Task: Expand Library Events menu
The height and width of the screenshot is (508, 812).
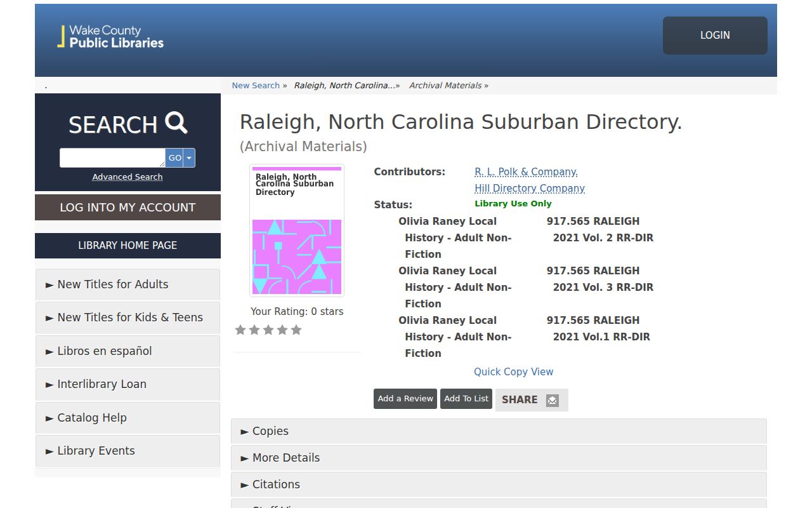Action: [x=128, y=451]
